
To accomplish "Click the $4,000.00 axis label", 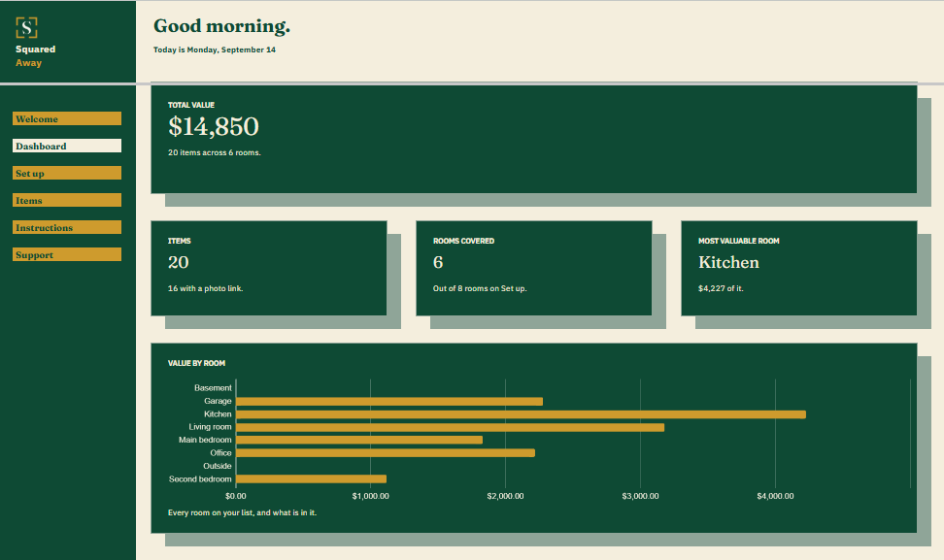I will point(775,496).
